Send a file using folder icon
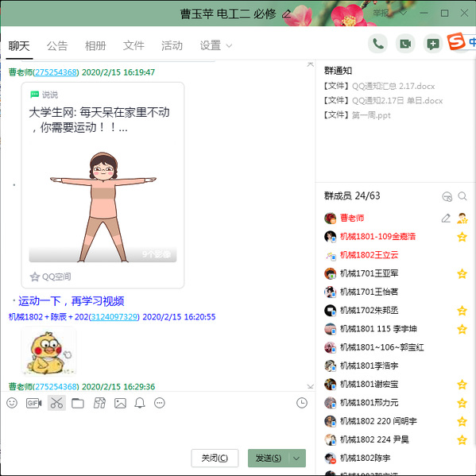This screenshot has height=476, width=476. [78, 403]
